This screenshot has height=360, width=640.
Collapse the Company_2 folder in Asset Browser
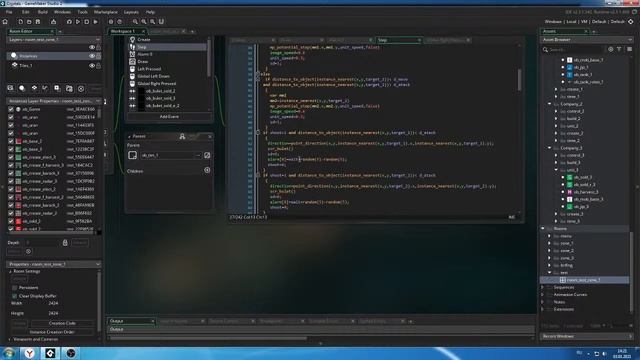pos(549,104)
